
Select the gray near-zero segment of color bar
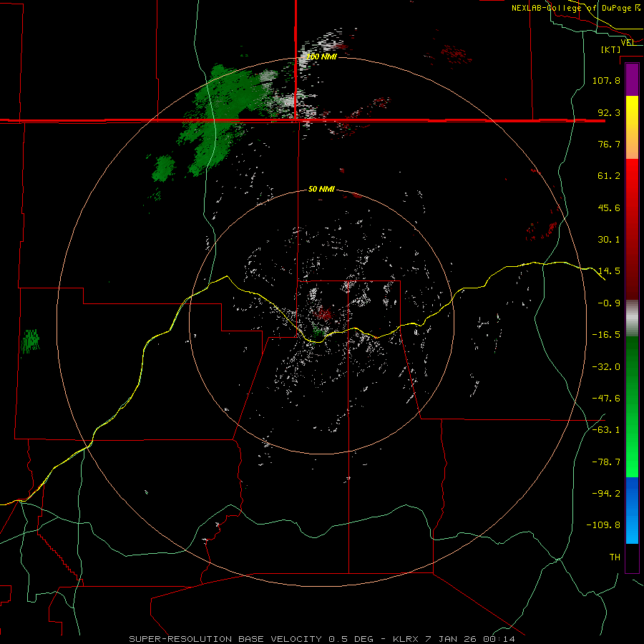tap(632, 318)
